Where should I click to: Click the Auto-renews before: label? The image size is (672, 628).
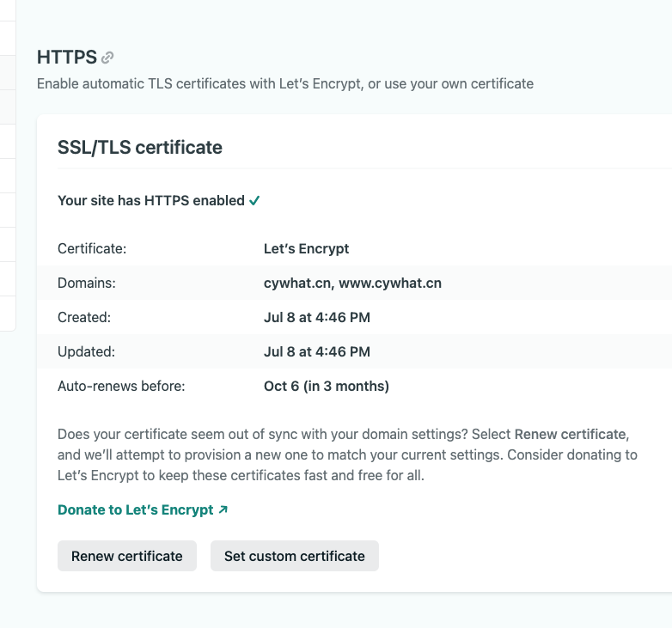(x=121, y=386)
